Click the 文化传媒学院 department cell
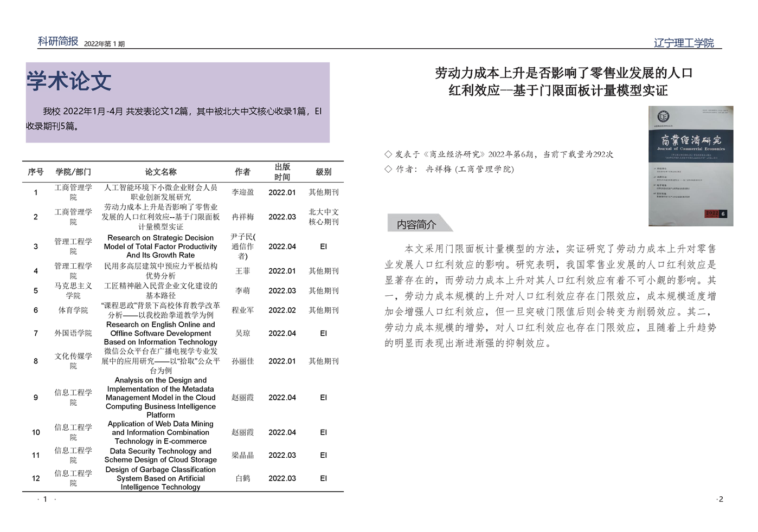758x532 pixels. 73,361
